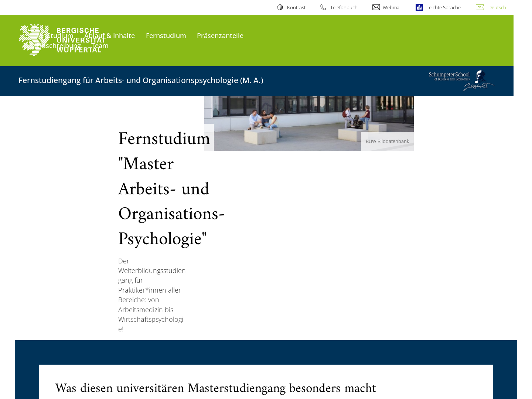The image size is (532, 399).
Task: Click the Leichte Sprache blue icon
Action: pyautogui.click(x=419, y=7)
